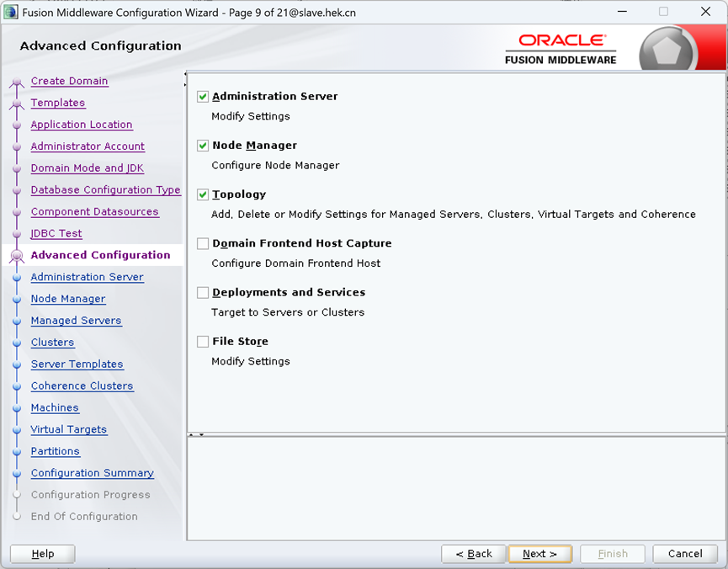
Task: Click 'Configure Node Manager' description text
Action: click(275, 165)
